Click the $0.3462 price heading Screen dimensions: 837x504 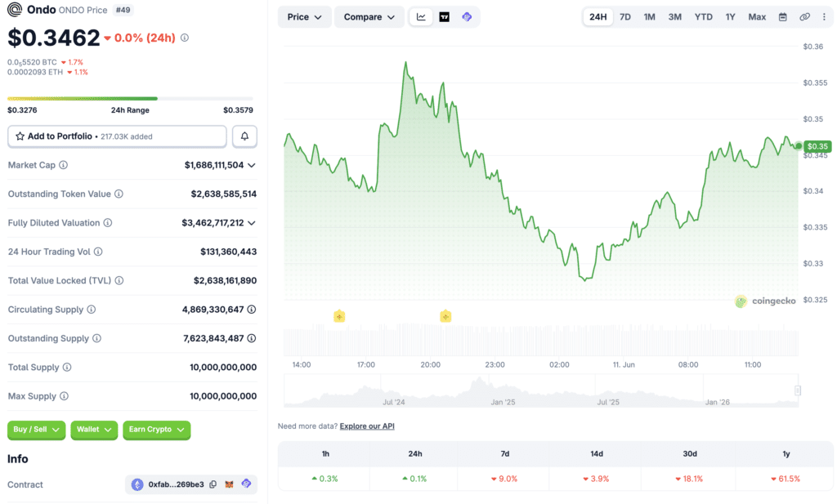tap(53, 38)
